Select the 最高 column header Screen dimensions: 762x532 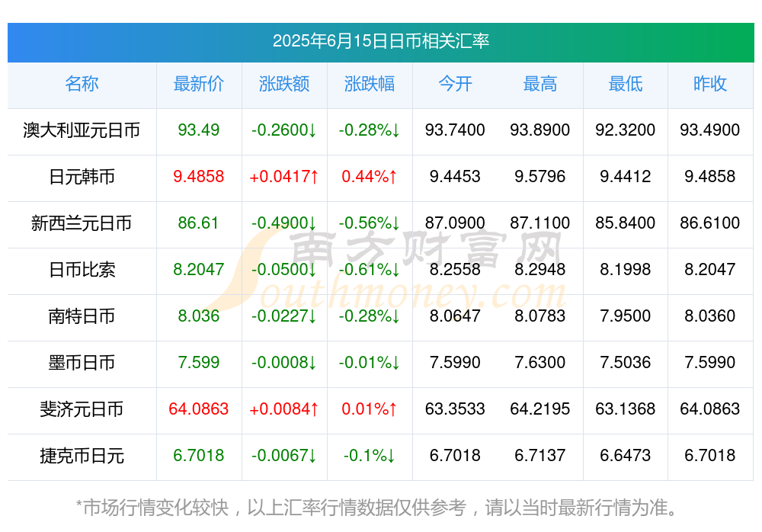[540, 84]
